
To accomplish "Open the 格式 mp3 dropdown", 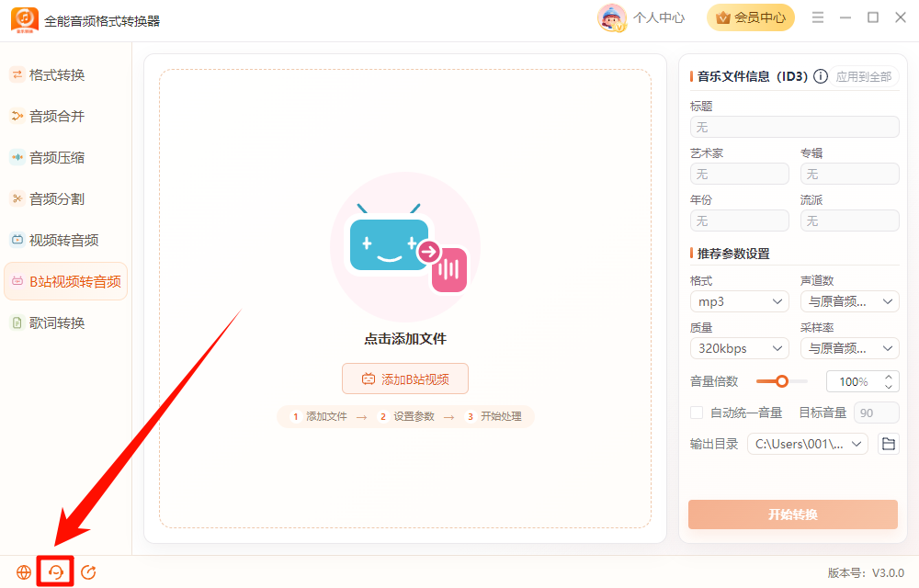I will [739, 301].
